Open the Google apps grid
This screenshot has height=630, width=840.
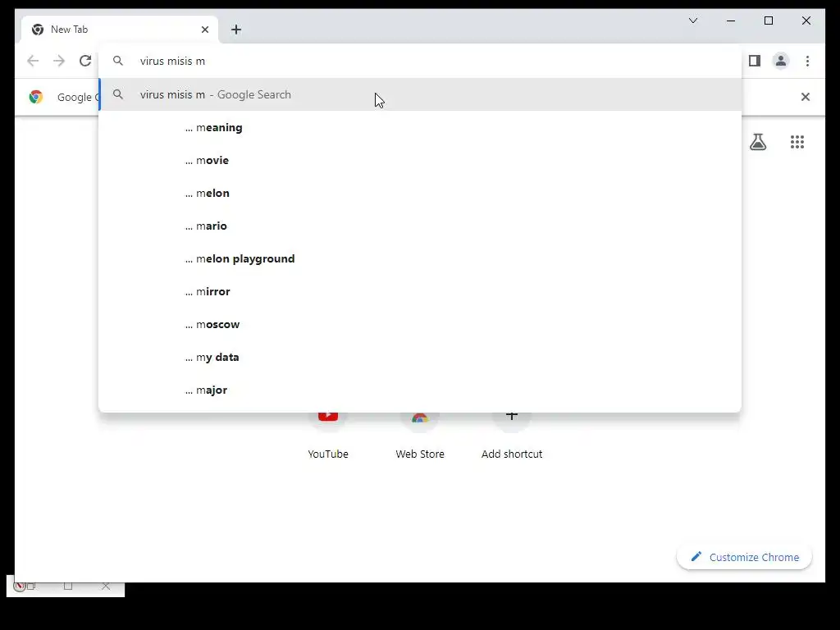[797, 142]
